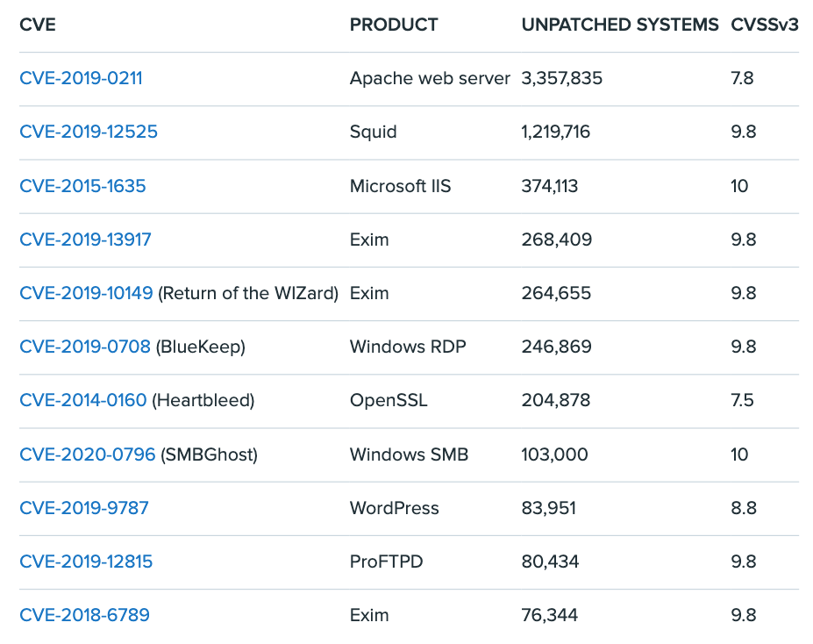
Task: Follow the CVE-2019-9787 link
Action: click(x=84, y=508)
